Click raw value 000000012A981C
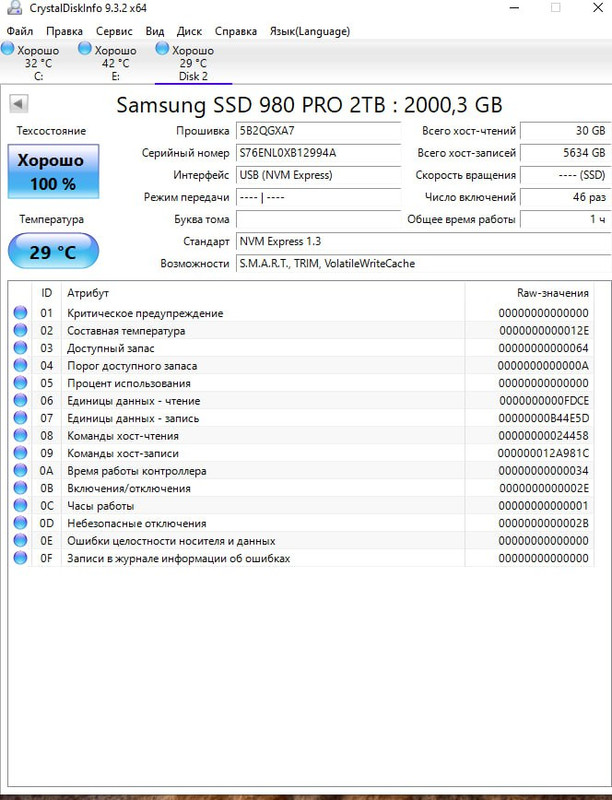Screen dimensions: 612x800 544,453
